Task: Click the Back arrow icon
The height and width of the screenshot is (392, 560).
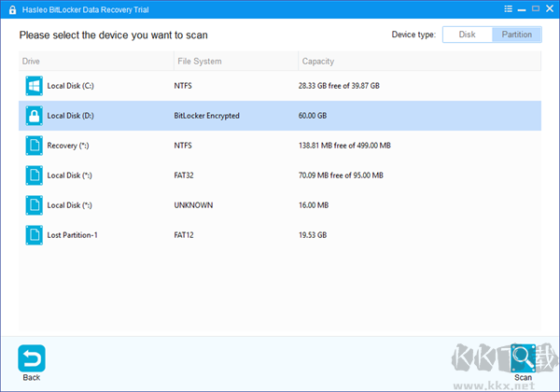Action: pos(32,358)
